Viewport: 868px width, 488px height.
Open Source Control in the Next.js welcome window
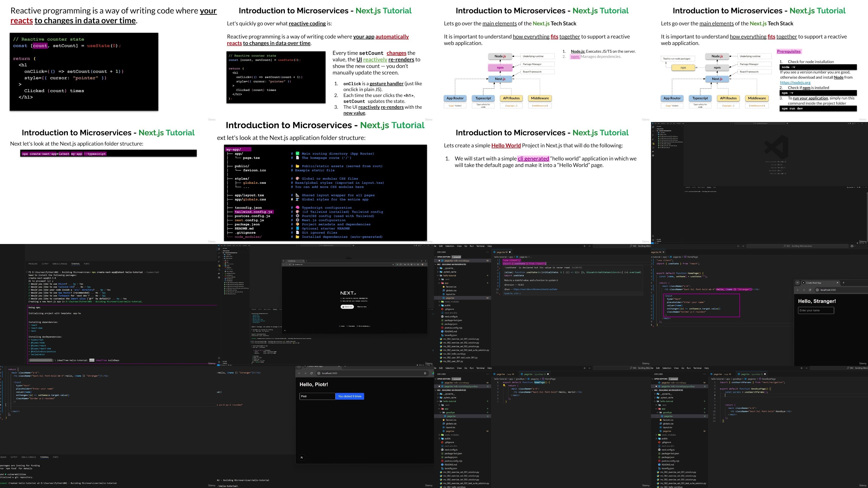click(x=219, y=257)
